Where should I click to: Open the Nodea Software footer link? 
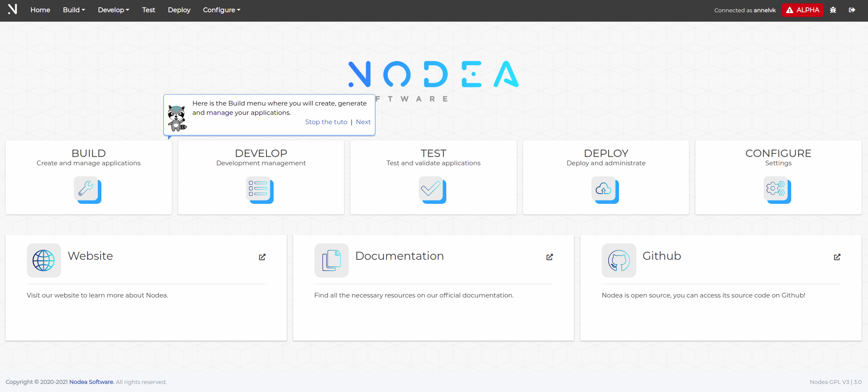click(x=91, y=382)
